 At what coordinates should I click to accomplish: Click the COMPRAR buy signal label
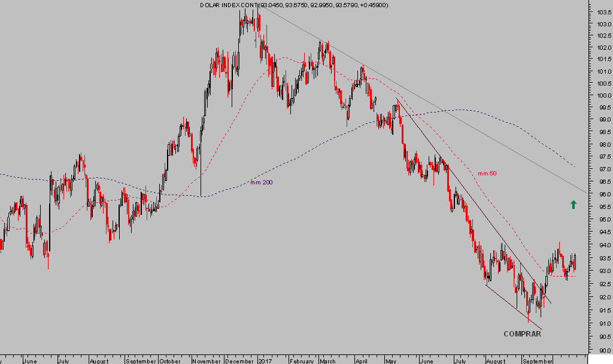tap(522, 334)
